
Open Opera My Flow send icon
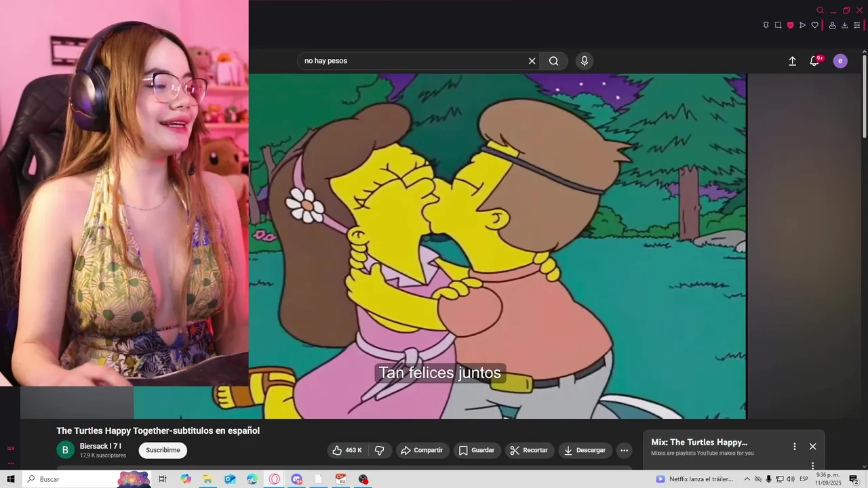802,25
